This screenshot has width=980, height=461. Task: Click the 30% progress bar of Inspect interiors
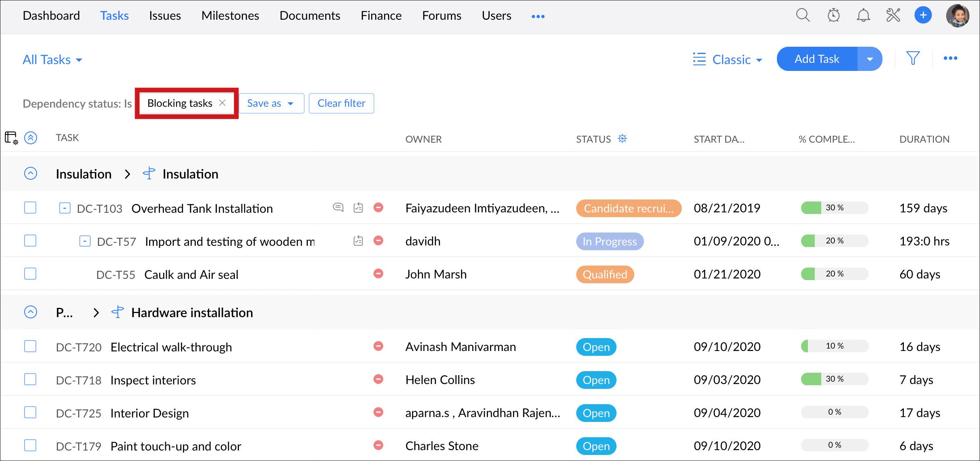(x=834, y=379)
